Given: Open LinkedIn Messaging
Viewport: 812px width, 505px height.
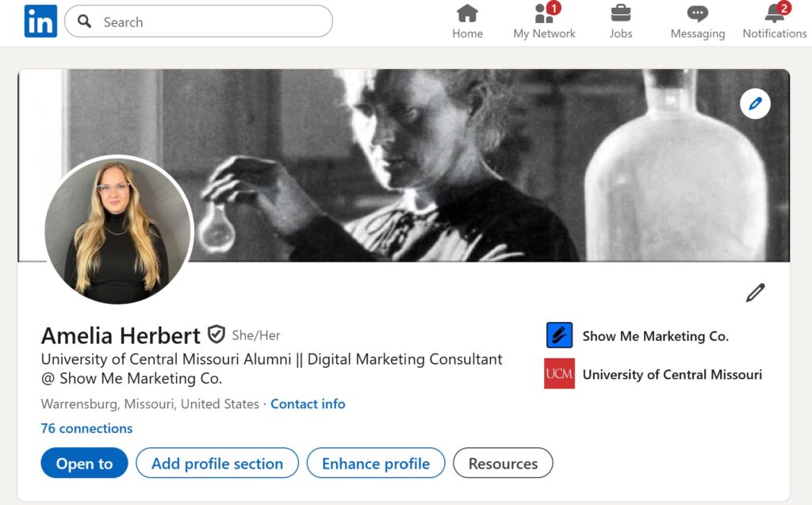Looking at the screenshot, I should [696, 21].
